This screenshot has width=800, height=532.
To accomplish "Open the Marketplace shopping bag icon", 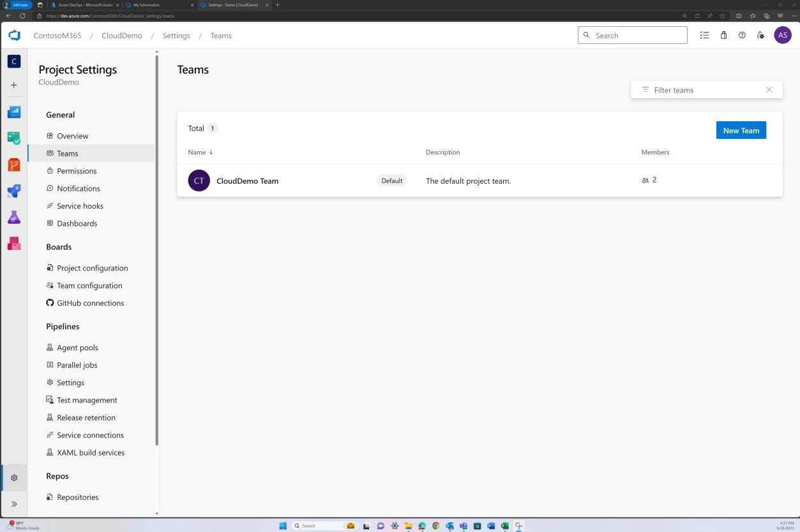I will tap(723, 35).
